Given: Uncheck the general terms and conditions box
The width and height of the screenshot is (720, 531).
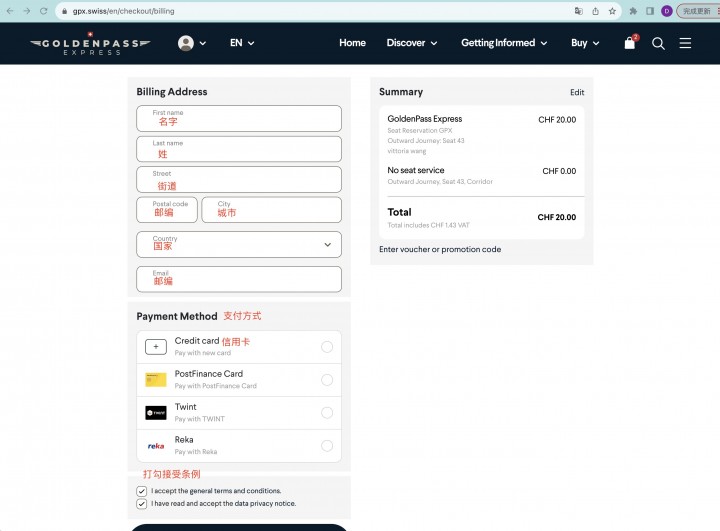Looking at the screenshot, I should [142, 491].
